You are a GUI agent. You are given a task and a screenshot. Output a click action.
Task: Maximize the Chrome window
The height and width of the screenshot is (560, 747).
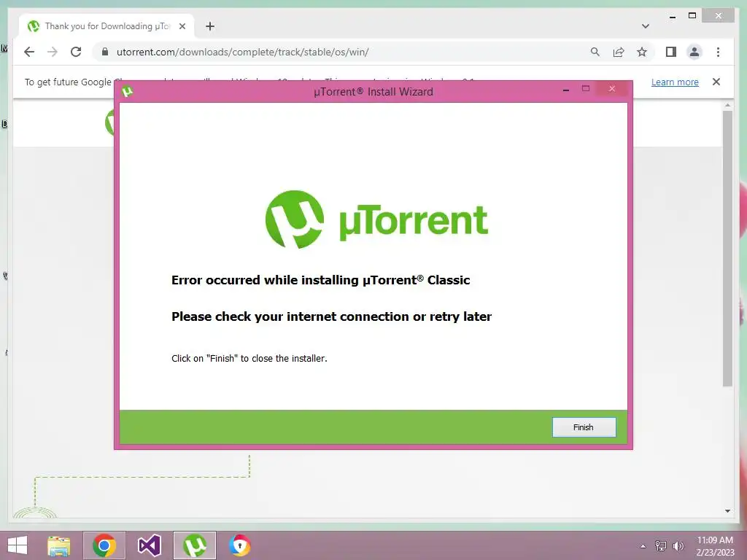[x=692, y=16]
